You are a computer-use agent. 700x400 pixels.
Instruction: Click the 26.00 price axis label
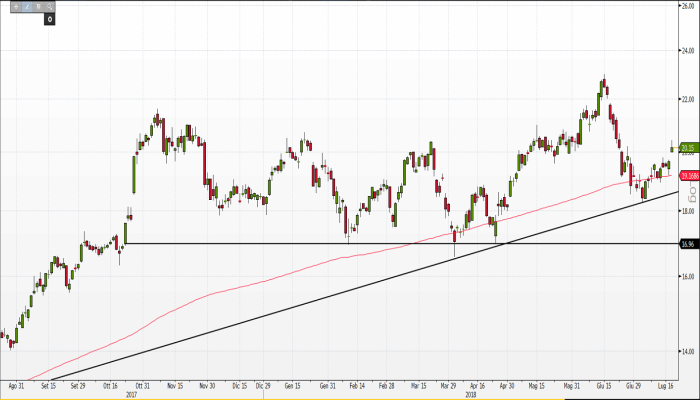click(688, 6)
